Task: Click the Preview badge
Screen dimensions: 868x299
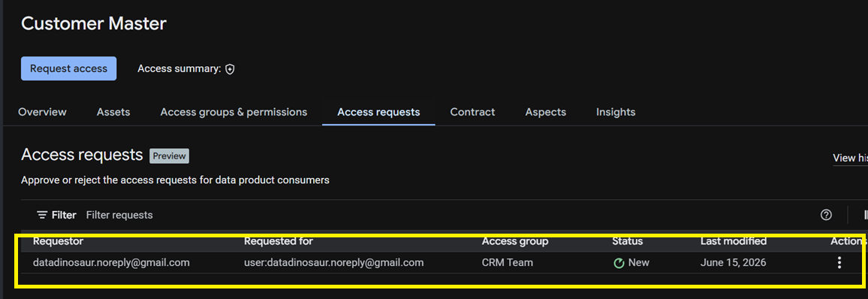Action: (x=170, y=156)
